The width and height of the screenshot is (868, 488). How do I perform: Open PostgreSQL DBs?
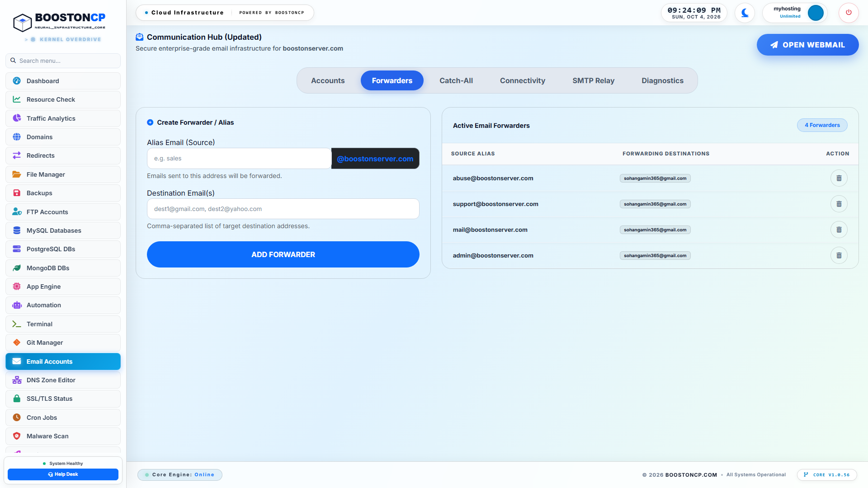click(x=63, y=249)
